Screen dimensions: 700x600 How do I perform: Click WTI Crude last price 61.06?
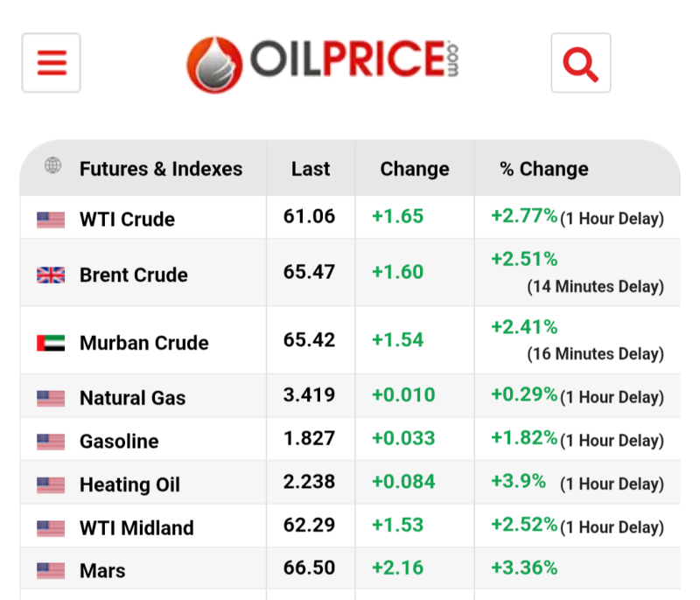pos(309,216)
